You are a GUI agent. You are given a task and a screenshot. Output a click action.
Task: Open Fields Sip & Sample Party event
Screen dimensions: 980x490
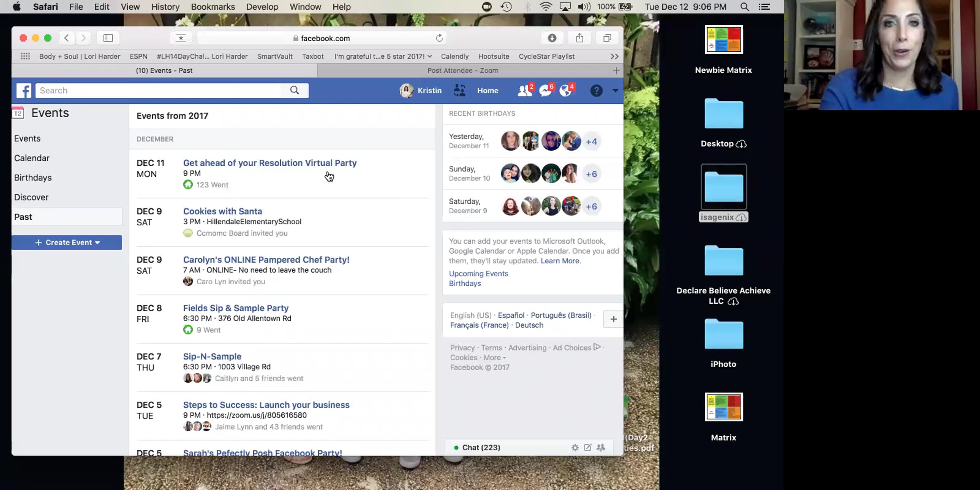tap(236, 308)
